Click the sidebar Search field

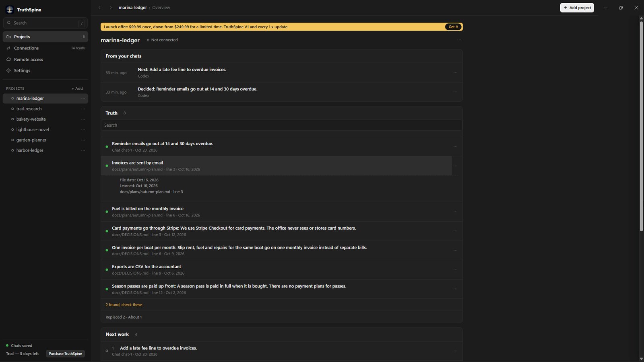45,23
